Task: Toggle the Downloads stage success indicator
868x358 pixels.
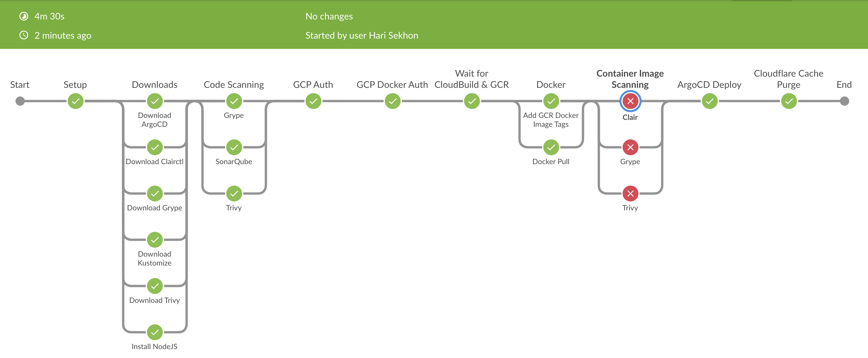Action: [x=155, y=101]
